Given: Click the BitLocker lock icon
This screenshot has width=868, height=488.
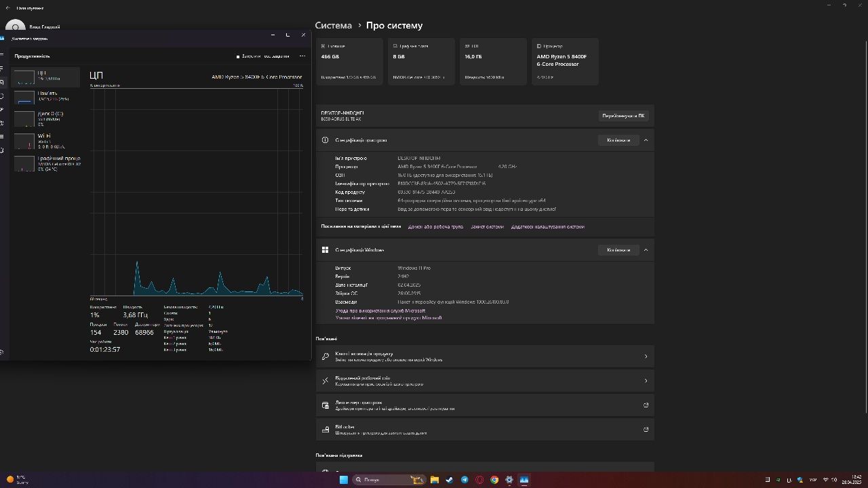Looking at the screenshot, I should tap(325, 430).
